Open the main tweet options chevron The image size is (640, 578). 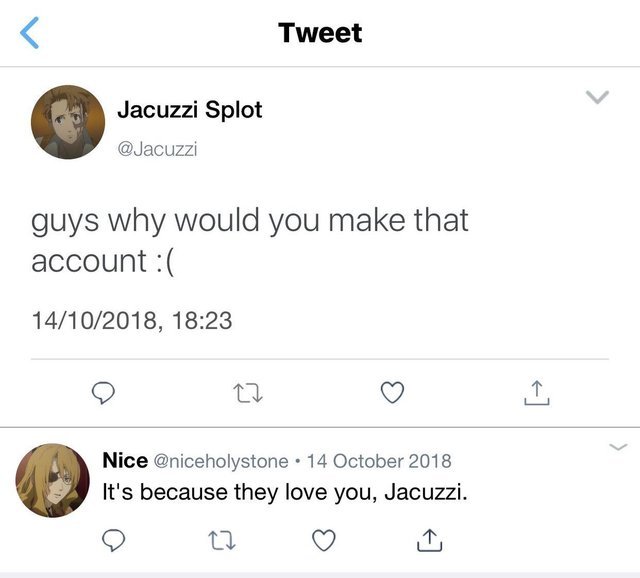click(x=597, y=98)
